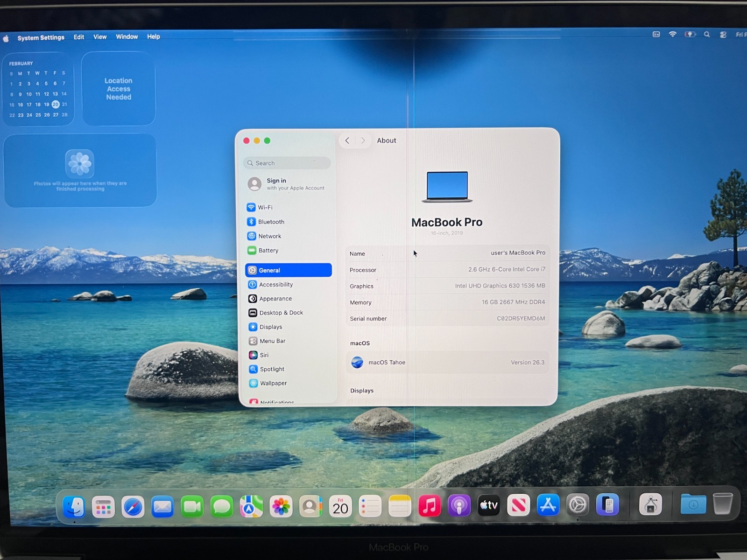The height and width of the screenshot is (560, 747).
Task: Select Wi-Fi in settings sidebar
Action: pos(289,207)
